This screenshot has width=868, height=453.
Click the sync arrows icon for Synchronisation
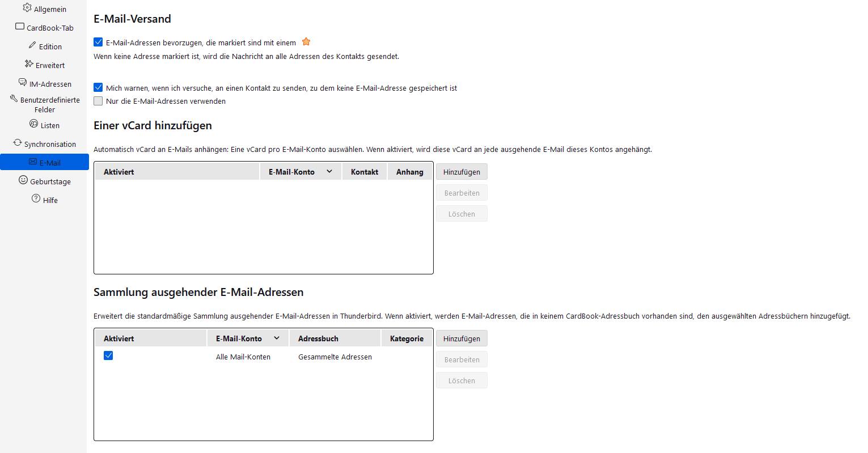pyautogui.click(x=18, y=143)
